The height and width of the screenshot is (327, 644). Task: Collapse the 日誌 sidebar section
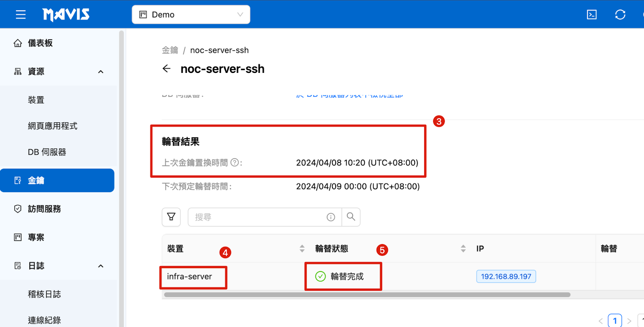101,266
